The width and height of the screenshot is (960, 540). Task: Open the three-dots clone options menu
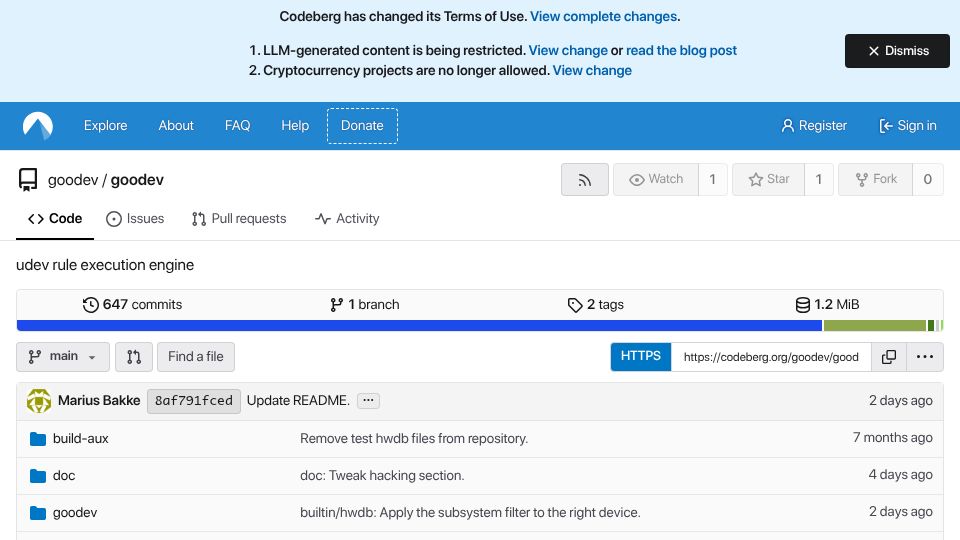tap(924, 357)
